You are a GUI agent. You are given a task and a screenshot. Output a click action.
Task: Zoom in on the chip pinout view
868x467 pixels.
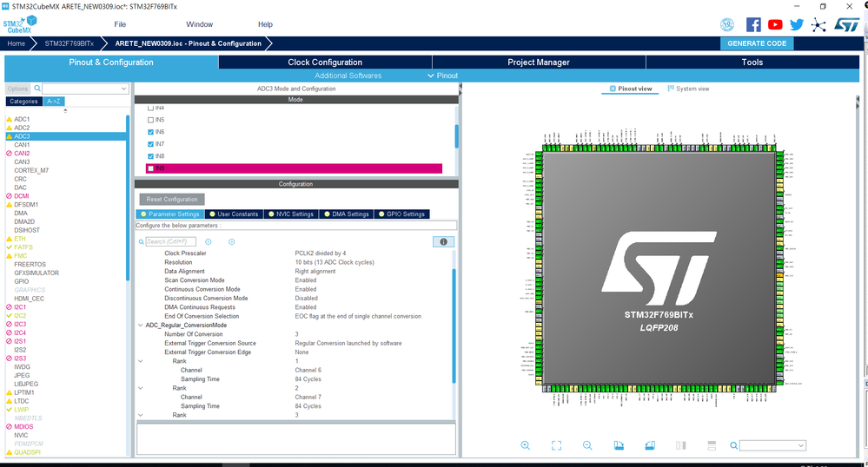point(526,445)
